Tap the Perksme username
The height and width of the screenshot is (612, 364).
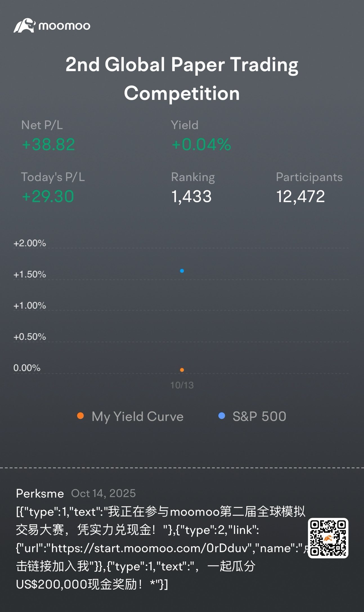pyautogui.click(x=40, y=493)
